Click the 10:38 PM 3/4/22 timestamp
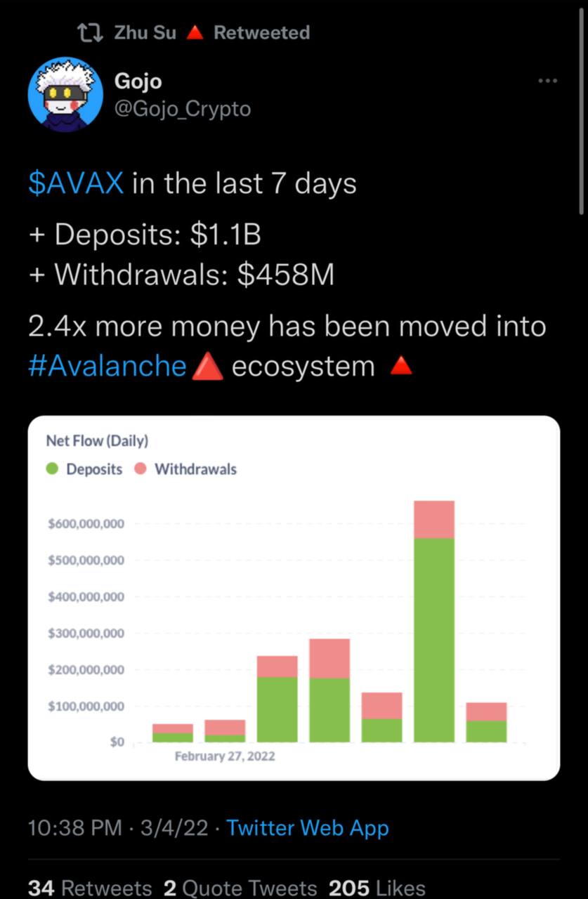 118,828
